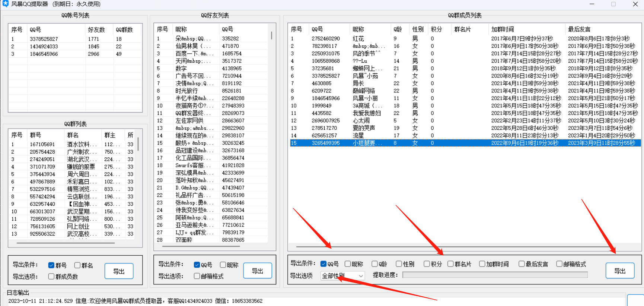Select account row 1846545966
644x306 pixels.
[x=75, y=54]
